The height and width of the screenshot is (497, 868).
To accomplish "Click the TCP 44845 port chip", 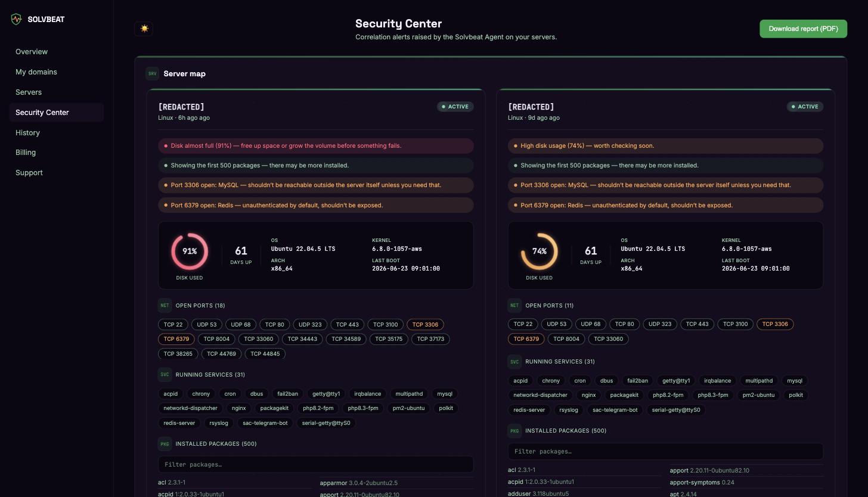I will (x=265, y=353).
